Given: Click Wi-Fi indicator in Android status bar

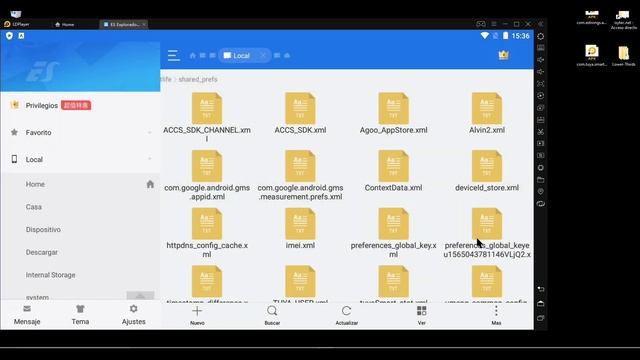Looking at the screenshot, I should tap(484, 36).
